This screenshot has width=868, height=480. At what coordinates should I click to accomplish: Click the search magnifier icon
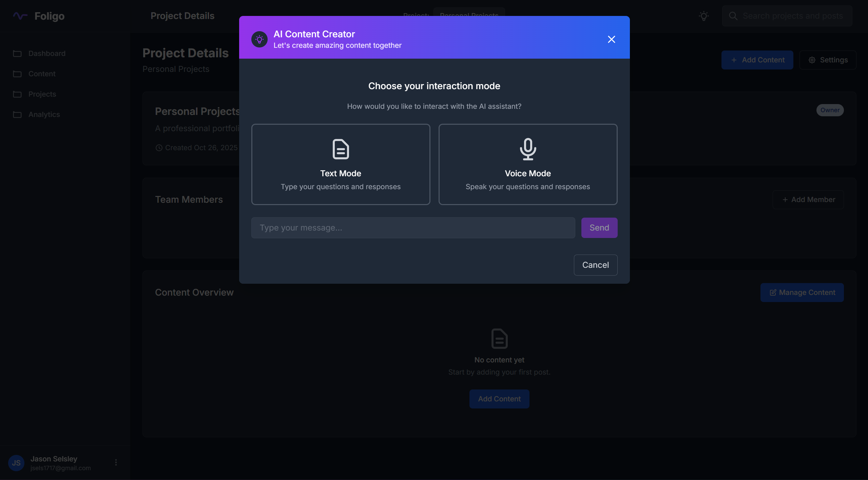pos(733,16)
